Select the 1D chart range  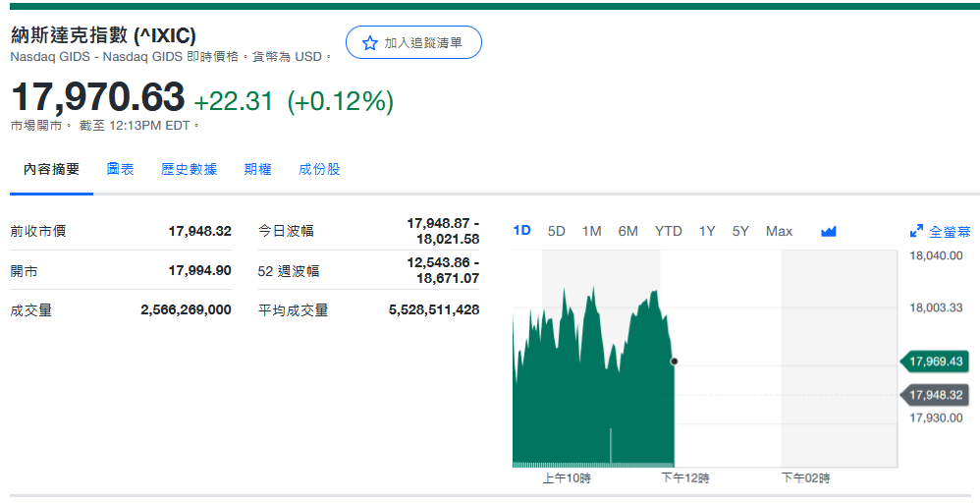[522, 231]
